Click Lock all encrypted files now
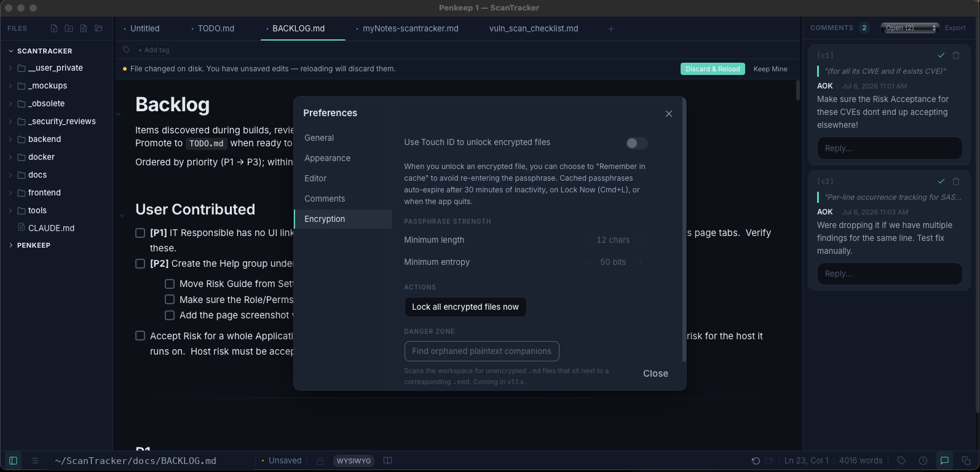The width and height of the screenshot is (980, 472). [465, 307]
